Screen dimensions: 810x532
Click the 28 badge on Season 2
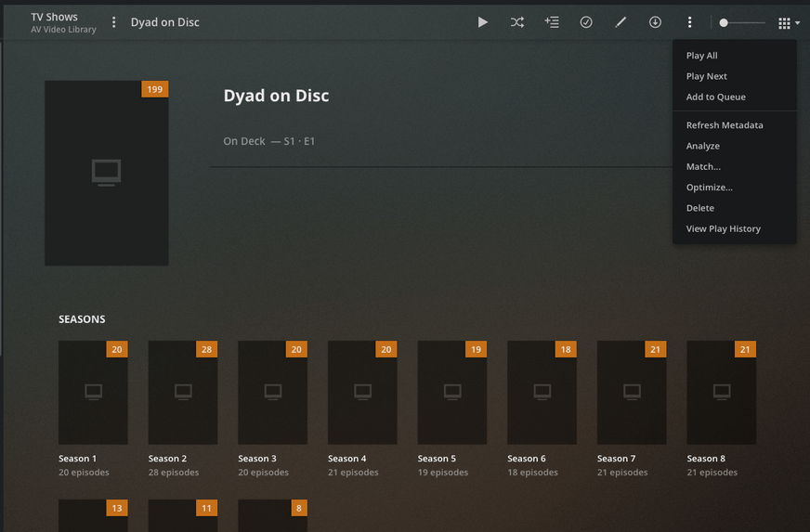click(206, 349)
